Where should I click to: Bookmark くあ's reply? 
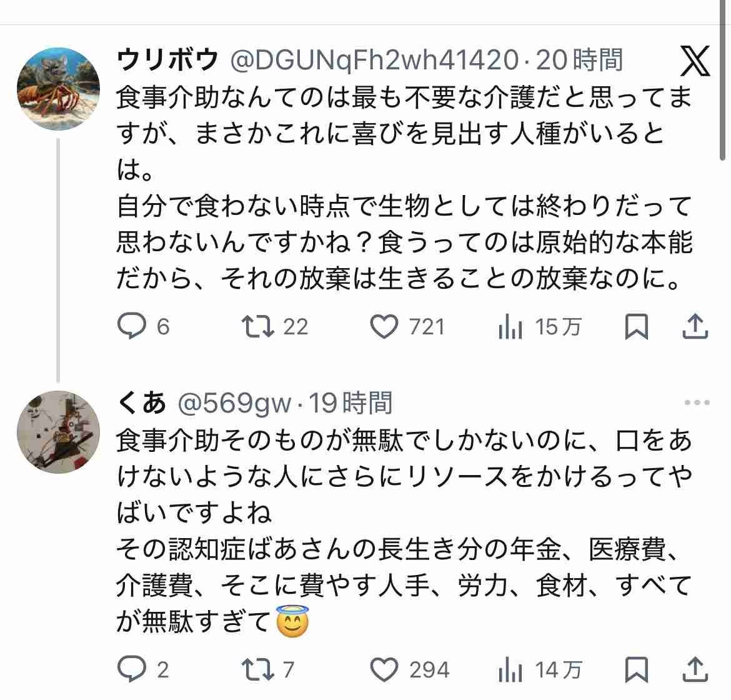point(637,670)
